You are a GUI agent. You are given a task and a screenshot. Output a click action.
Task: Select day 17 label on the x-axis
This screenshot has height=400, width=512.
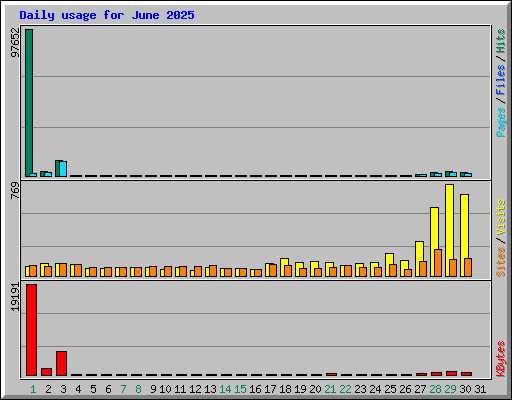(x=270, y=389)
